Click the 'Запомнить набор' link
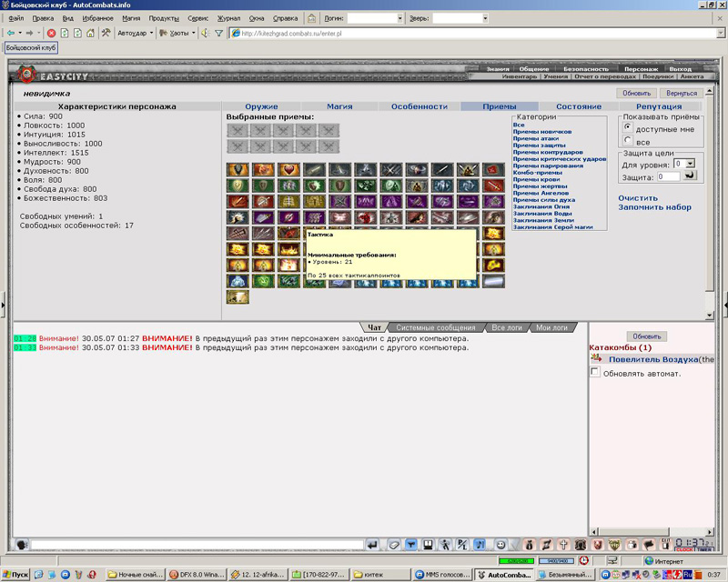Image resolution: width=728 pixels, height=582 pixels. pyautogui.click(x=654, y=207)
